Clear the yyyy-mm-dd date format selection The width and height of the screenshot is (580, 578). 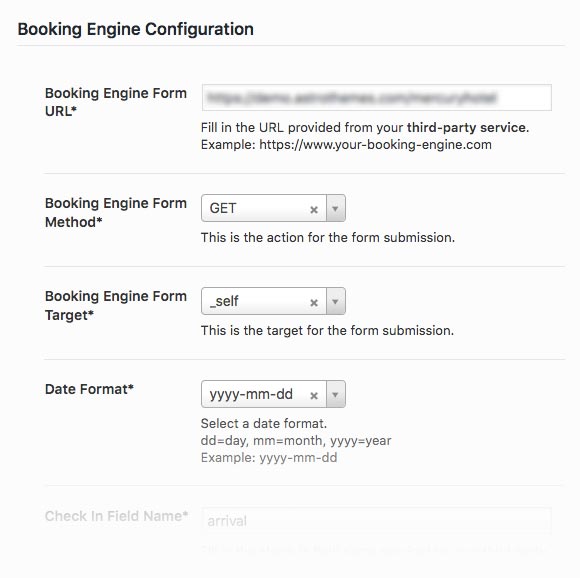coord(314,395)
